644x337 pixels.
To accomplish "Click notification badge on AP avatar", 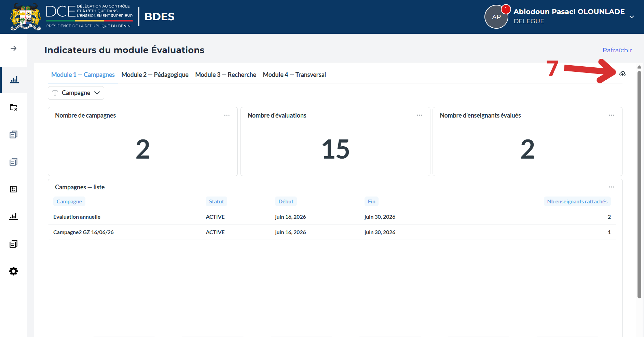I will (506, 9).
